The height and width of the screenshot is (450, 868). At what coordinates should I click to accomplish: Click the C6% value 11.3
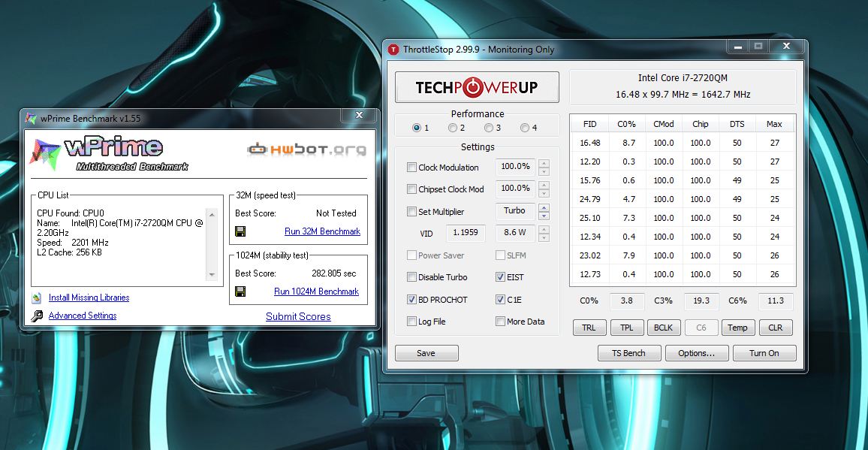[776, 301]
